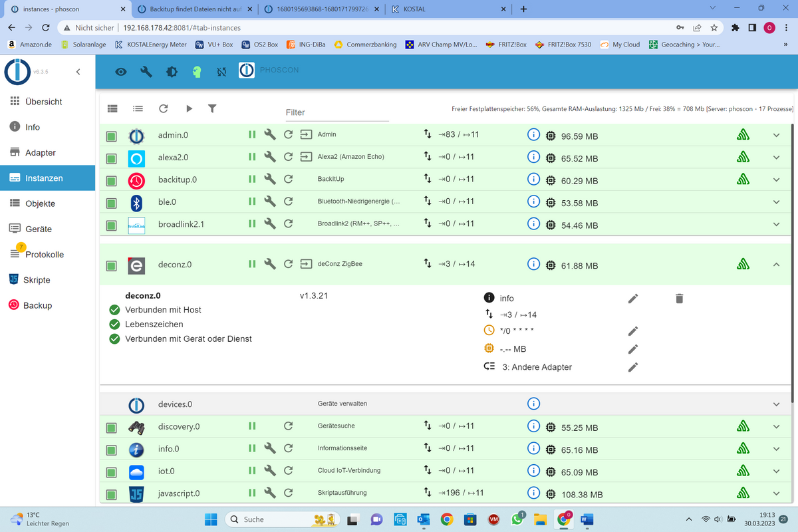Viewport: 798px width, 532px height.
Task: Open alexa2.0 wrench configuration
Action: coord(270,157)
